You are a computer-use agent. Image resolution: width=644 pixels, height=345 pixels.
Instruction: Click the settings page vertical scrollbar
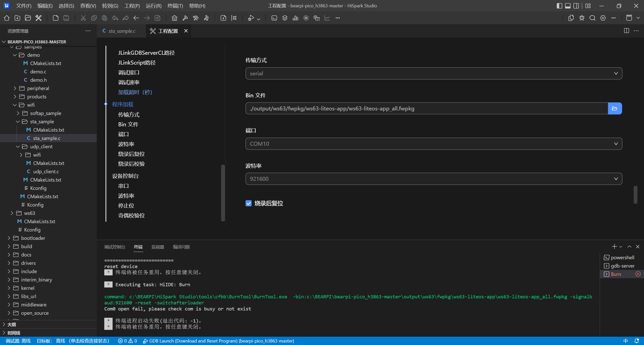click(635, 194)
